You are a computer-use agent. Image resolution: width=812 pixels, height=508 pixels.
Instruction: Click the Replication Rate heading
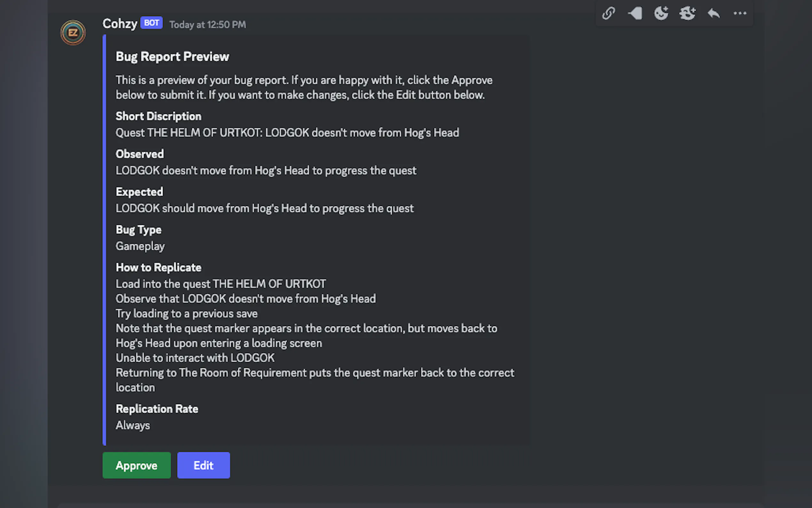point(157,409)
